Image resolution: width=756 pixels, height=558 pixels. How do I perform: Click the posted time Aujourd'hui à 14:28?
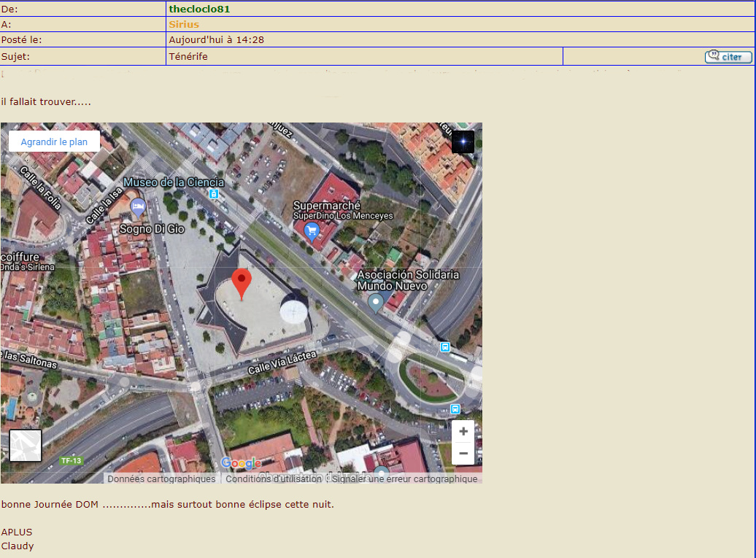(x=217, y=39)
